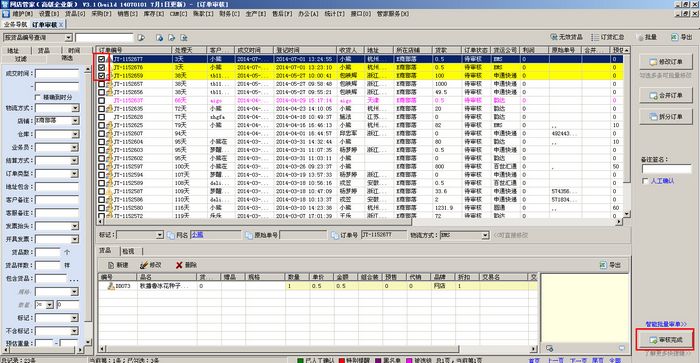Sort by the 登记时间 column header
700x363 pixels.
304,50
